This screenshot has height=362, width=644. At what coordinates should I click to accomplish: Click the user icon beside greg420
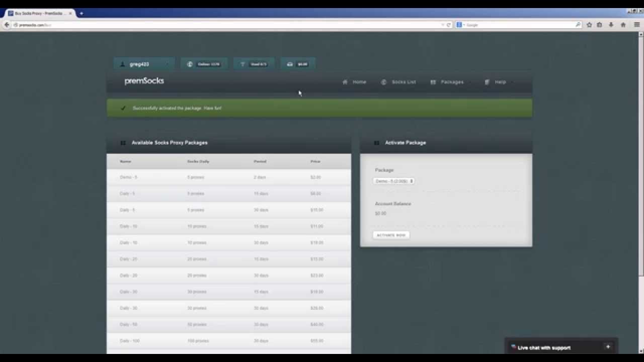click(122, 64)
